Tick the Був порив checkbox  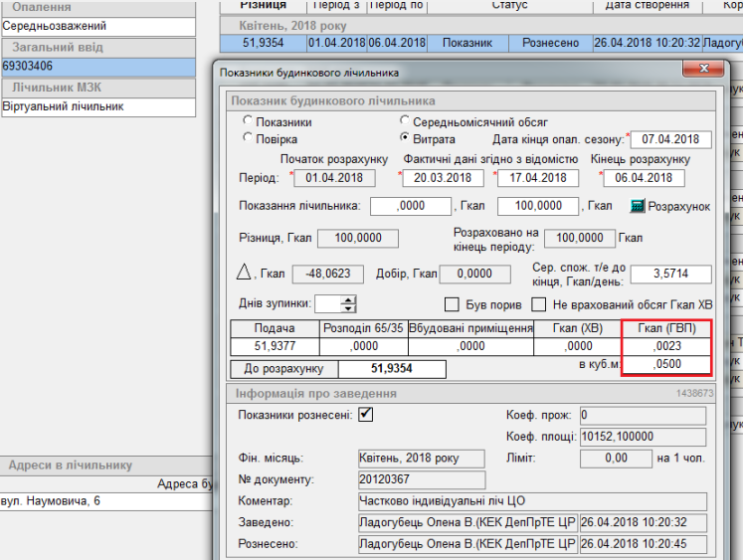[x=452, y=304]
